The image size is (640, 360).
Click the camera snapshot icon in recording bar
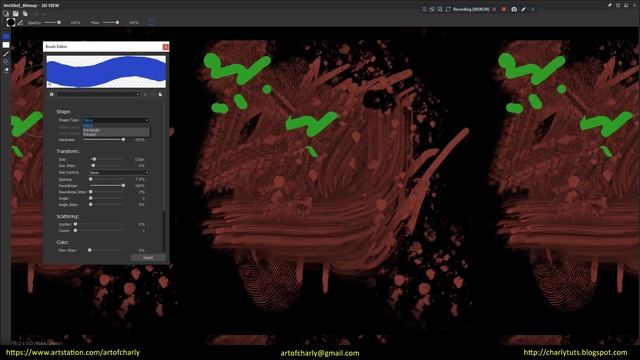pyautogui.click(x=514, y=9)
